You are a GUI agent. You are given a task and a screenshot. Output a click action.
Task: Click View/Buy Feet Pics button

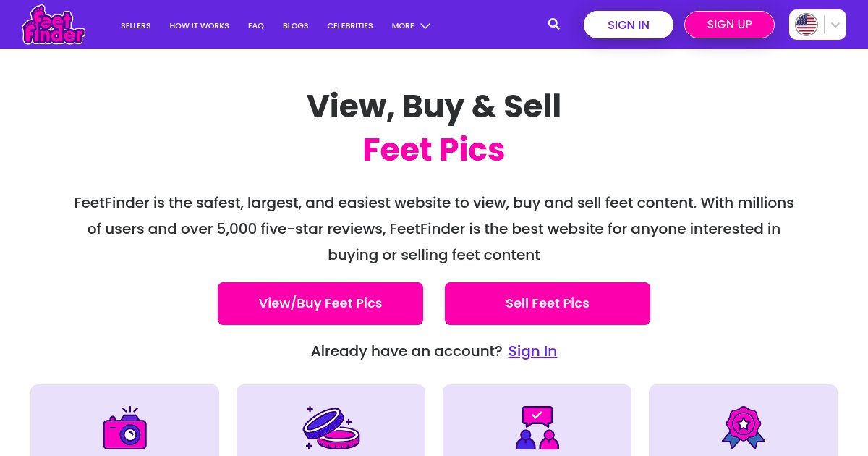[320, 303]
